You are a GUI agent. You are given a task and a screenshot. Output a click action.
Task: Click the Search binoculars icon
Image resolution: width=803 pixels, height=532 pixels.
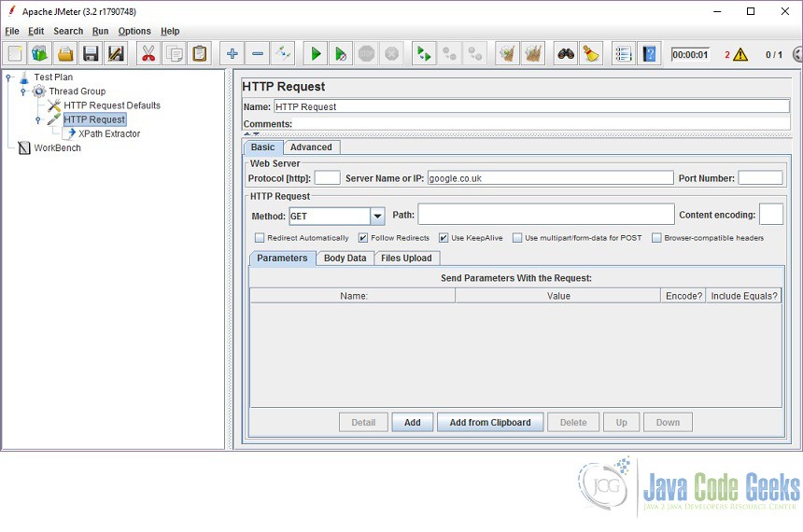tap(566, 53)
